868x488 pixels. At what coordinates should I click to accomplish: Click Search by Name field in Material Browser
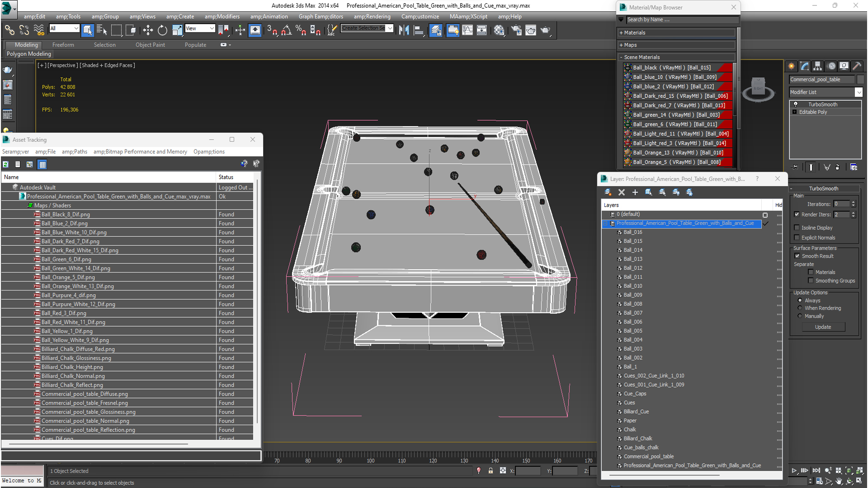pyautogui.click(x=682, y=19)
